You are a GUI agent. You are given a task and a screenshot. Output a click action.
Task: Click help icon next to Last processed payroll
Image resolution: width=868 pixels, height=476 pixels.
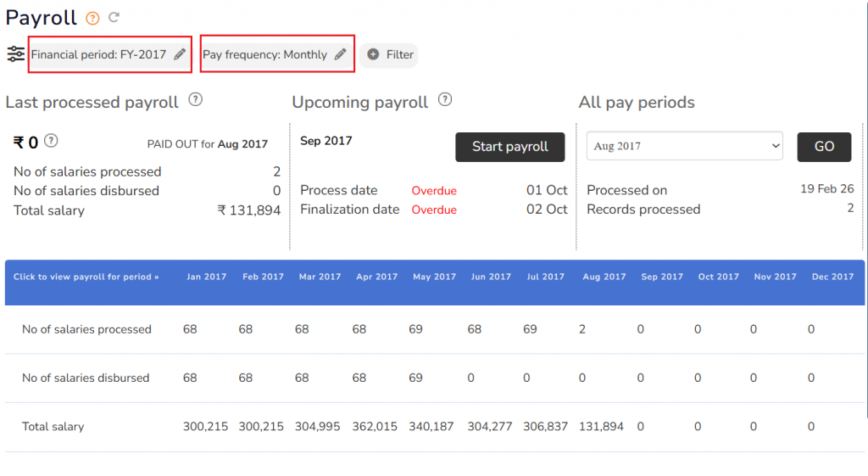(x=195, y=100)
